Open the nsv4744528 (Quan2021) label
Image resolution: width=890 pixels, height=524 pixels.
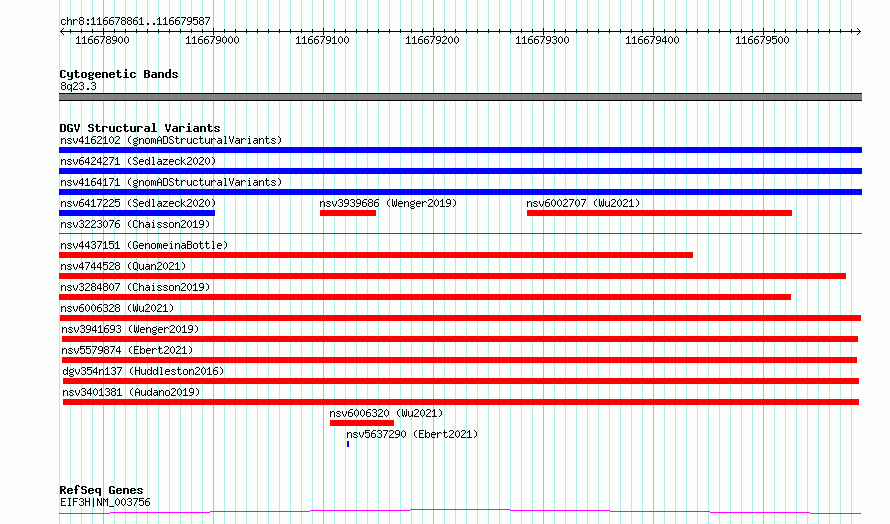(123, 266)
